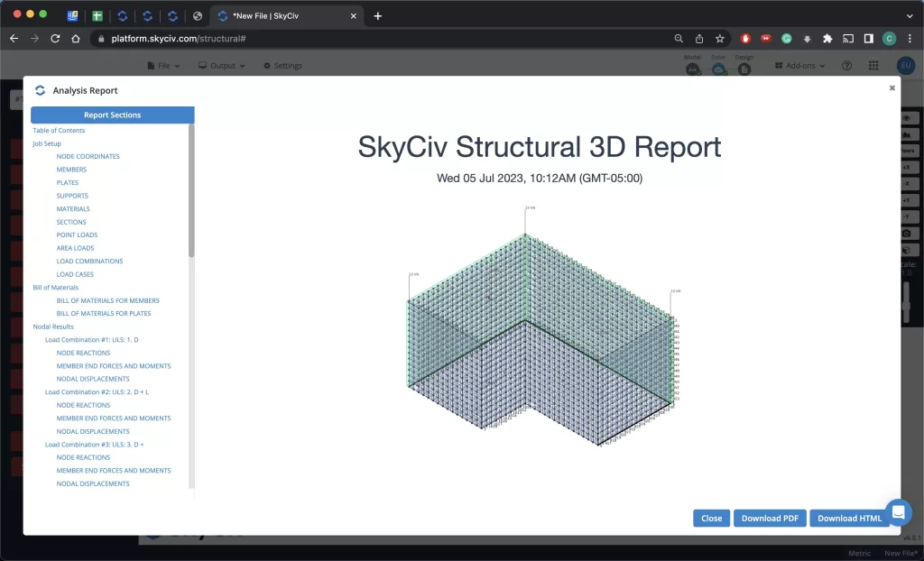The width and height of the screenshot is (924, 561).
Task: Open NODE REACTIONS under Load Combination #1
Action: coord(83,353)
